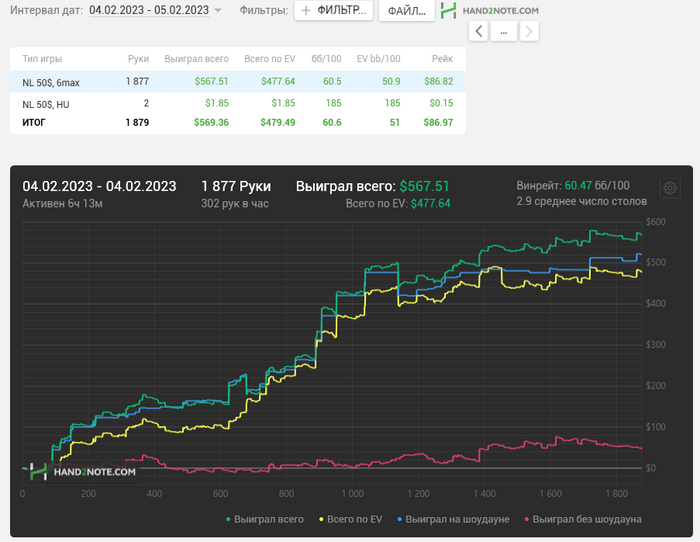Click the chart's Всего по EV $477.64 text
Screen dimensions: 700x542
[398, 204]
